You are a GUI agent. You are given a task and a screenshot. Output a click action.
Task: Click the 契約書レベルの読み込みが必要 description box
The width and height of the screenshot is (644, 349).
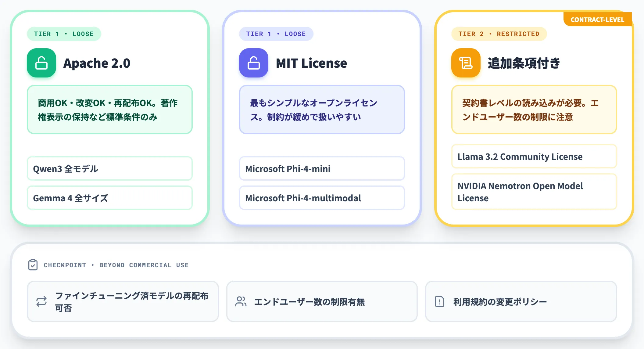click(534, 110)
